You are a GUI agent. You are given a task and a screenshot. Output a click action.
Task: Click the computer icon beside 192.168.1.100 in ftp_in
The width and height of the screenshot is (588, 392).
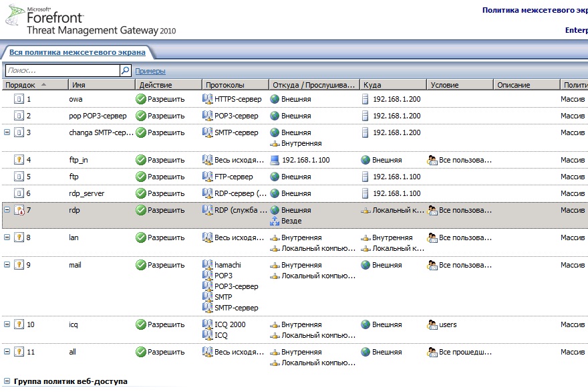275,160
